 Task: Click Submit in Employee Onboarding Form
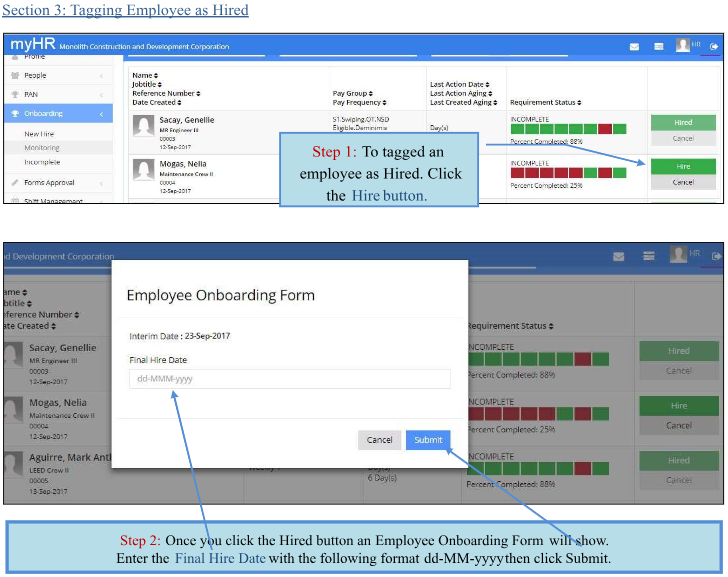(x=428, y=440)
